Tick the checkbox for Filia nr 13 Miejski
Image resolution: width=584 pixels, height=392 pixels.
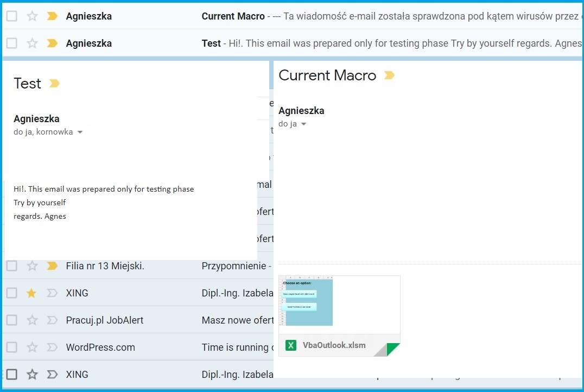tap(11, 266)
